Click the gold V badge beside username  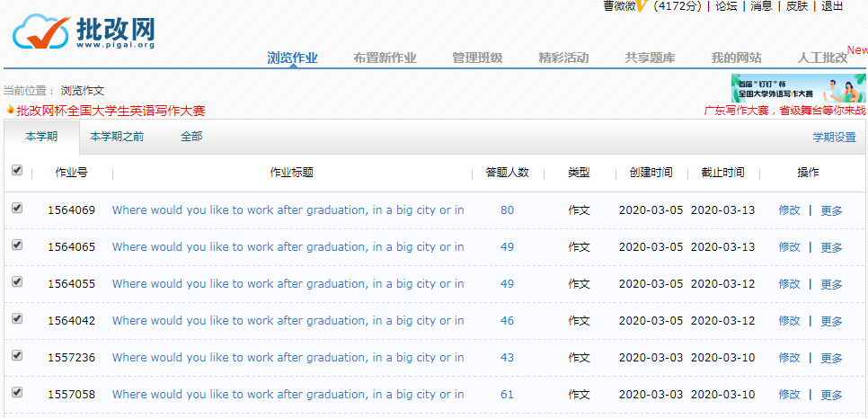[x=642, y=6]
